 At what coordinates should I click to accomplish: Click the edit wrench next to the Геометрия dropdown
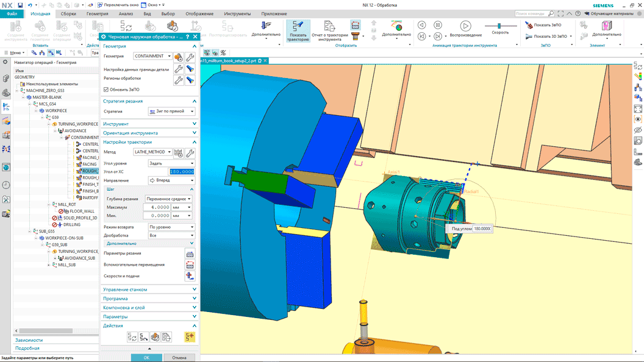[x=190, y=57]
